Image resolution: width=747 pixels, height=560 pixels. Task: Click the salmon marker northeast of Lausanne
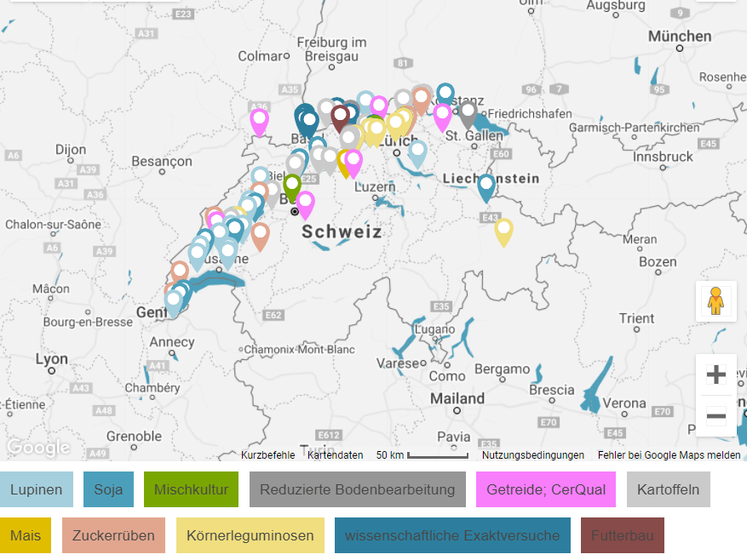pos(260,237)
